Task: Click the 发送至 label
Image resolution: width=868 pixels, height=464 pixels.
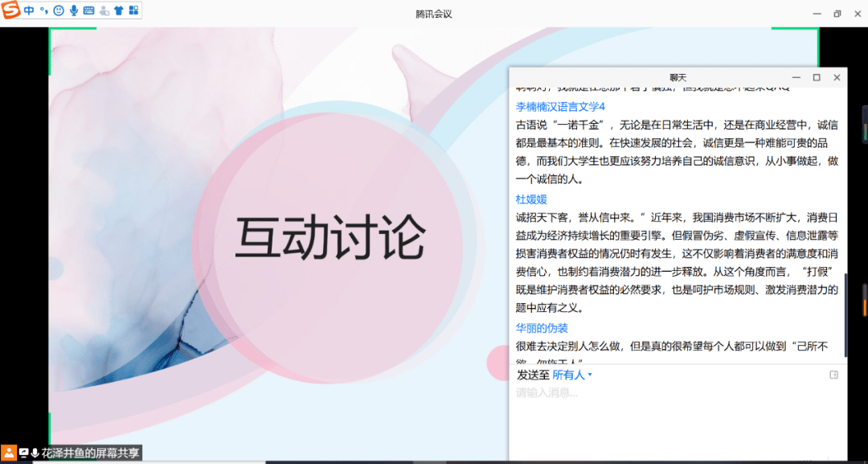Action: coord(533,375)
